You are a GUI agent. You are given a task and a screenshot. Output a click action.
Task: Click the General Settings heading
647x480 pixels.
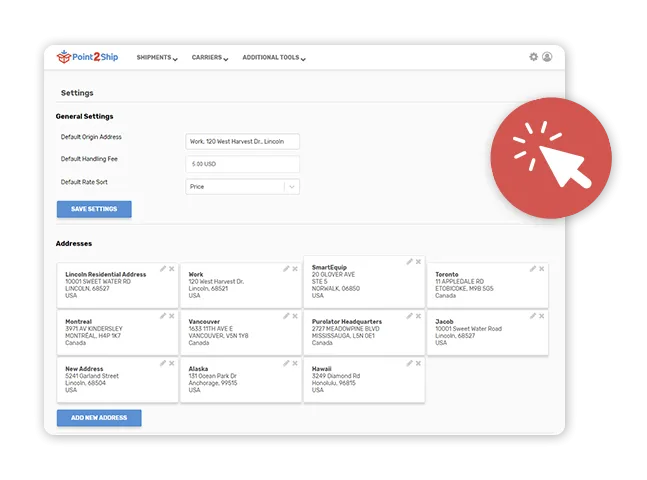pos(84,116)
